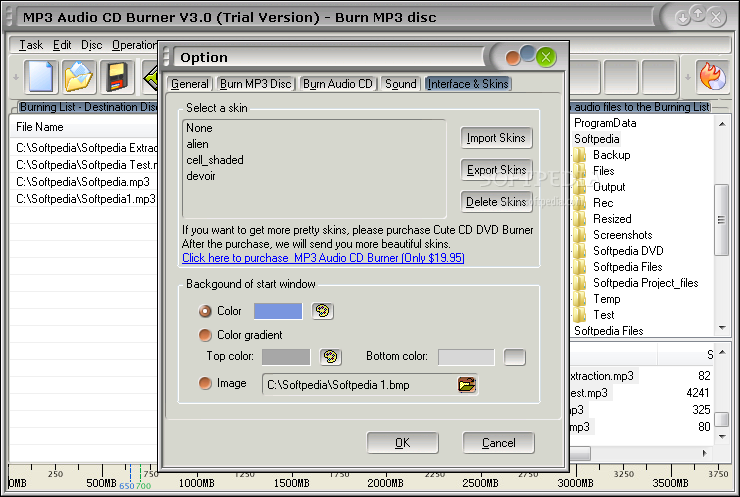This screenshot has width=740, height=497.
Task: Click the gray Top color swatch
Action: click(x=286, y=357)
